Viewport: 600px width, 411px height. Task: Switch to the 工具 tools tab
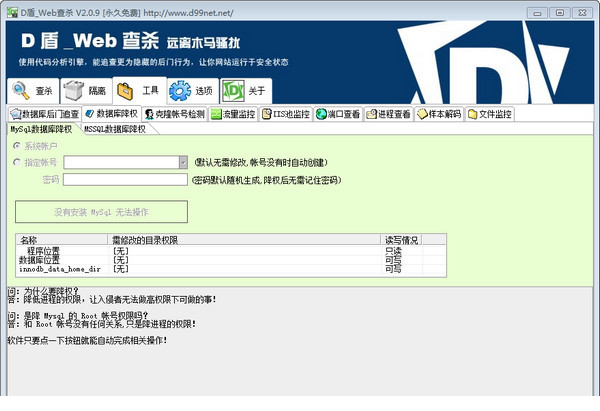pyautogui.click(x=139, y=90)
